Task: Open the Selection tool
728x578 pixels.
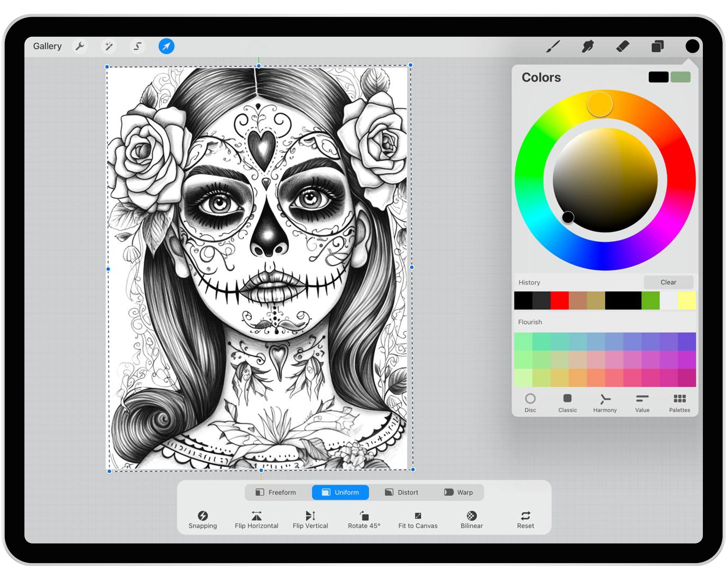Action: (138, 46)
